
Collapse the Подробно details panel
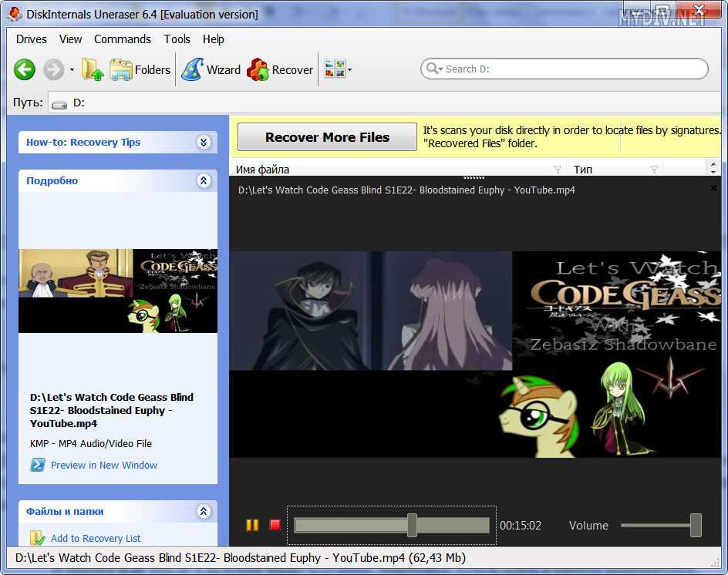(x=204, y=180)
